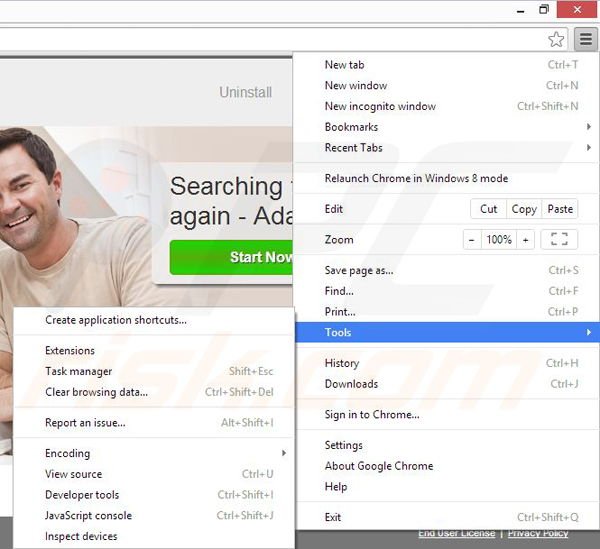This screenshot has width=600, height=549.
Task: Open JavaScript console
Action: pyautogui.click(x=154, y=515)
